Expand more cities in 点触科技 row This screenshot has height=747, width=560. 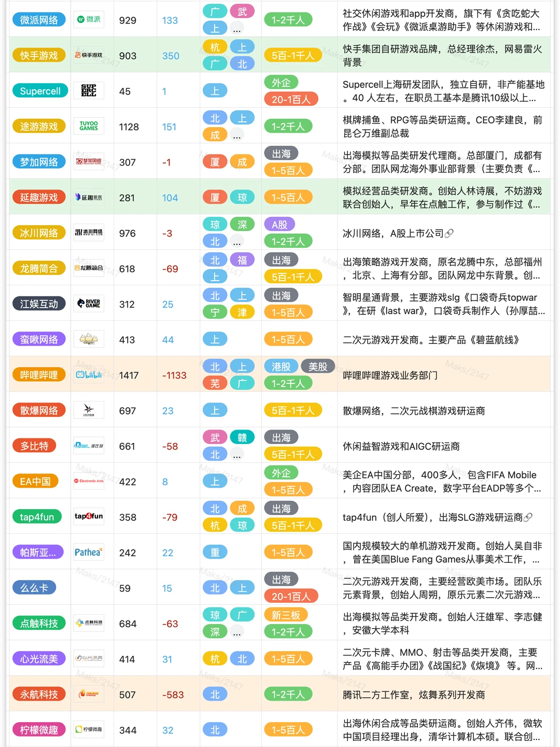click(x=237, y=632)
